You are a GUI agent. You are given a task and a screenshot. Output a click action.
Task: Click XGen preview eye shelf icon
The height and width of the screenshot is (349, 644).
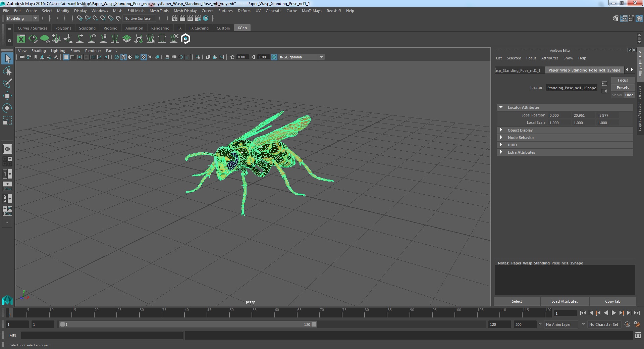[x=33, y=39]
